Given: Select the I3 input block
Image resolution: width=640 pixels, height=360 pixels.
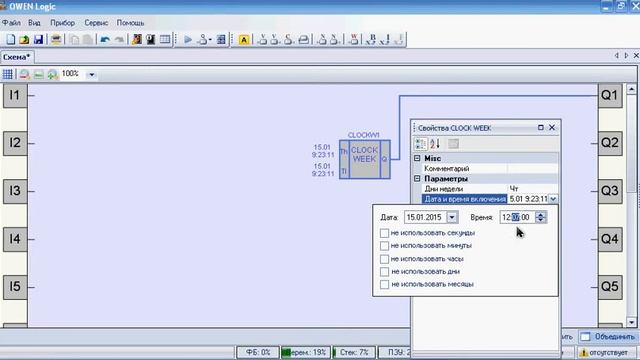Looking at the screenshot, I should [15, 191].
